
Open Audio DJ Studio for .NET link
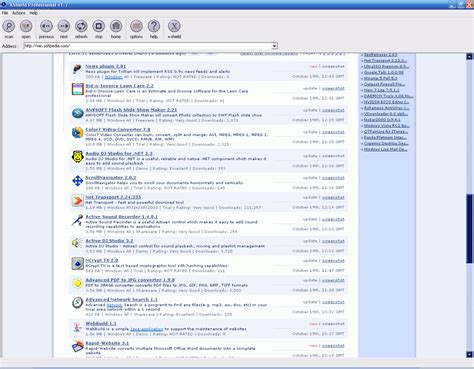(119, 154)
